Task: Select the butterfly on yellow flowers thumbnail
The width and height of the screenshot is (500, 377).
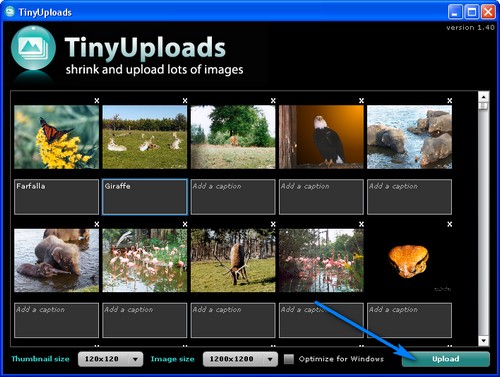Action: [56, 137]
